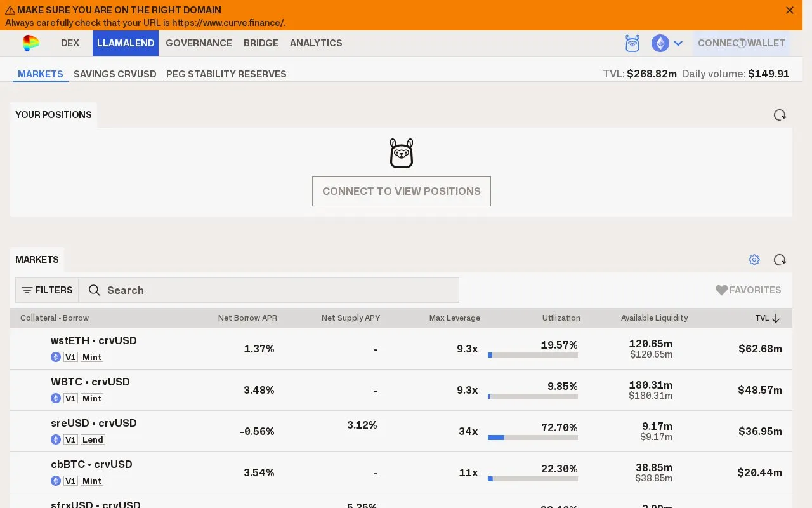Open the markets table settings gear
The image size is (812, 508).
click(754, 260)
